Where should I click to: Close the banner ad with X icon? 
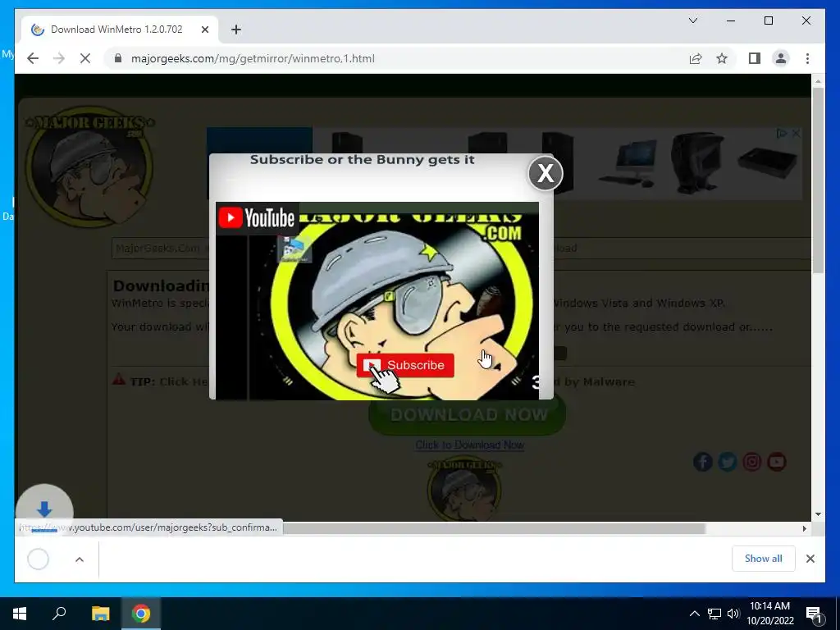(x=796, y=134)
